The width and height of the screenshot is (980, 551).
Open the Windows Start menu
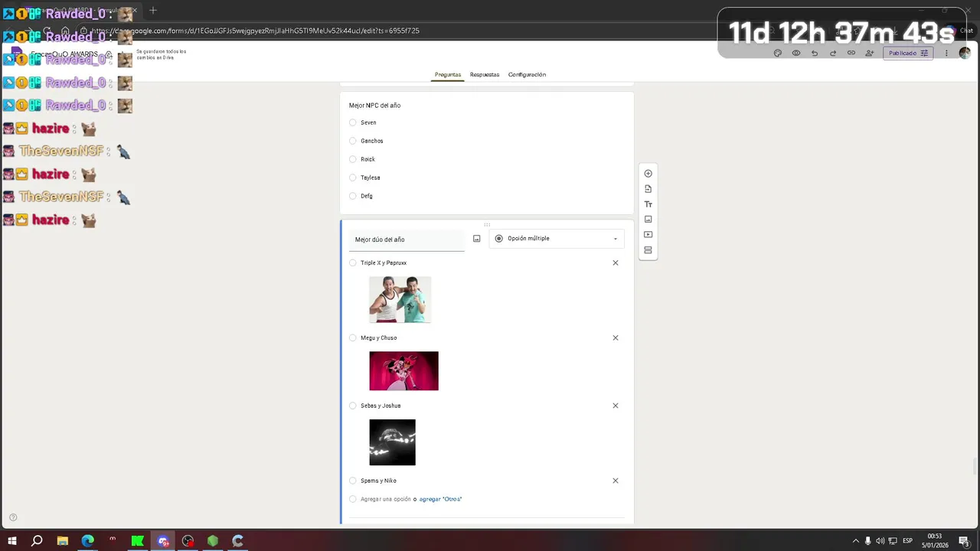click(x=12, y=541)
